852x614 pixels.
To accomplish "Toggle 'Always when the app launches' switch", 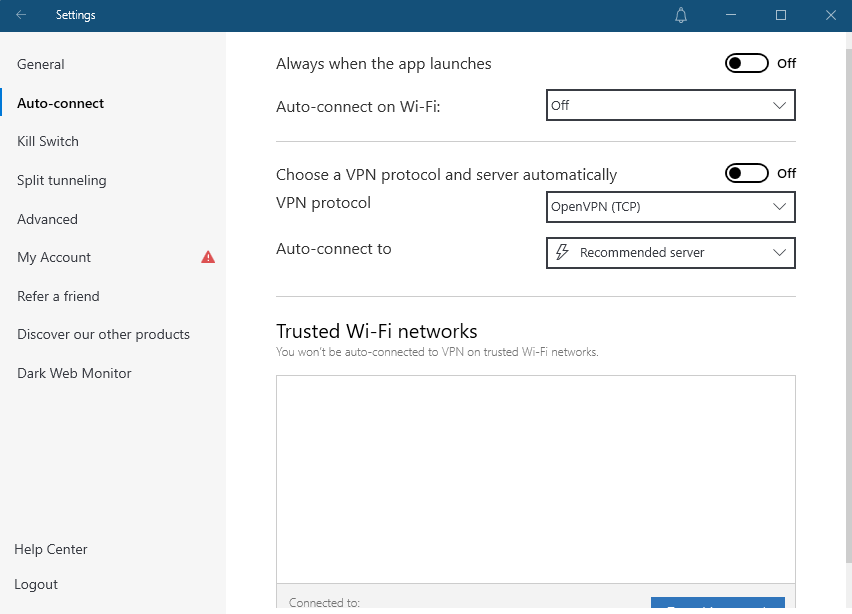I will (746, 64).
